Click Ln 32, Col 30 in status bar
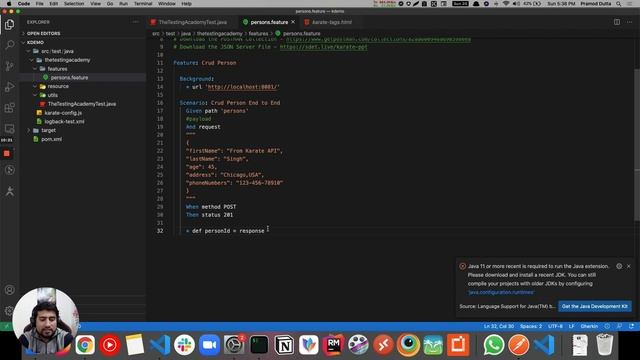This screenshot has height=360, width=640. 499,327
